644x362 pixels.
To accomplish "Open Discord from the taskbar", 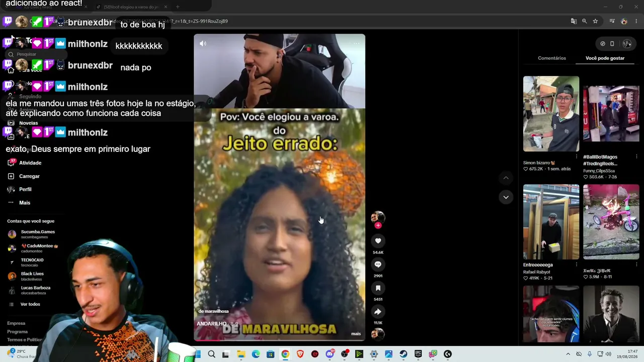I will coord(330,354).
